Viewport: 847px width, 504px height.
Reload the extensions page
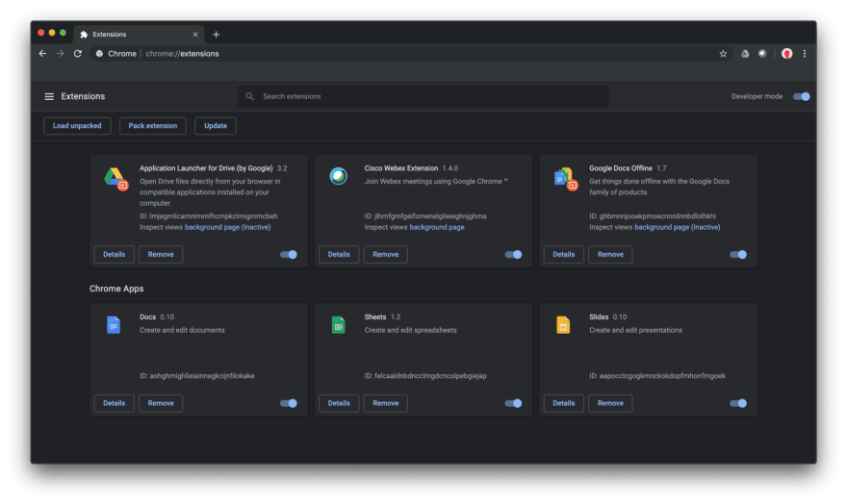point(78,54)
